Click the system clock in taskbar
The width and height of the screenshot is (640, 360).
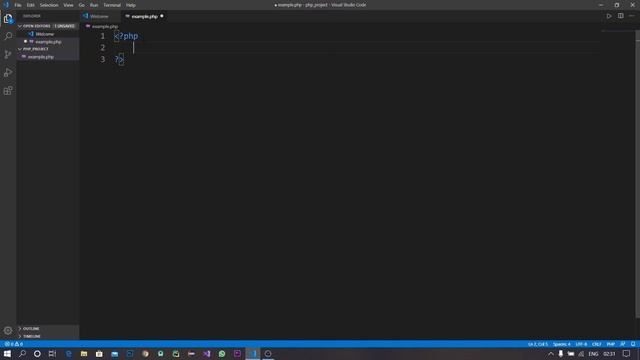[609, 354]
